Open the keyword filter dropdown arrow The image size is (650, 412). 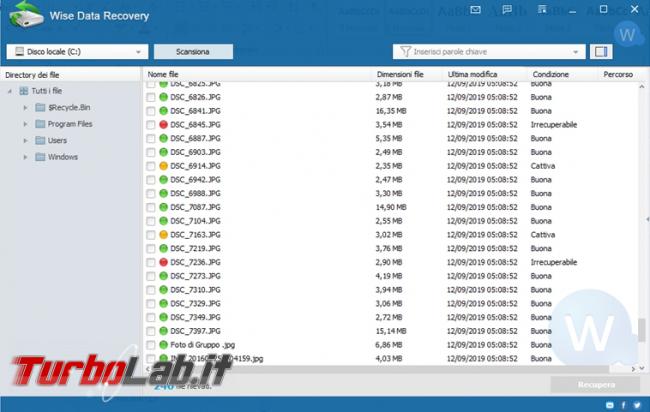(575, 52)
